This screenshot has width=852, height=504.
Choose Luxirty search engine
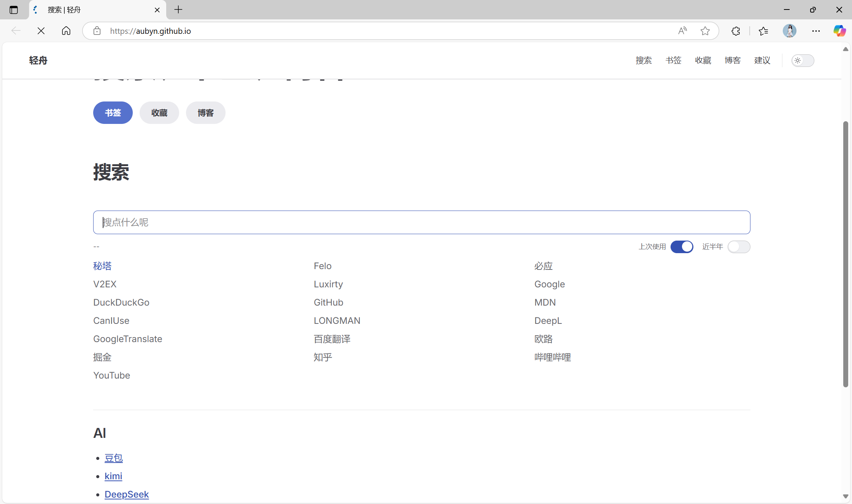tap(328, 284)
